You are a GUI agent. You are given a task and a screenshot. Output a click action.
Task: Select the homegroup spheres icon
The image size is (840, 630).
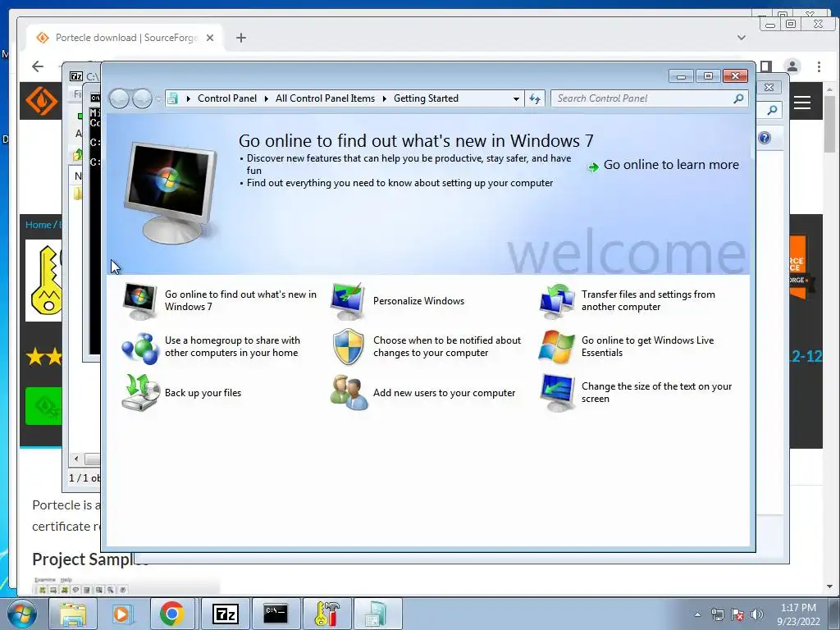click(139, 348)
